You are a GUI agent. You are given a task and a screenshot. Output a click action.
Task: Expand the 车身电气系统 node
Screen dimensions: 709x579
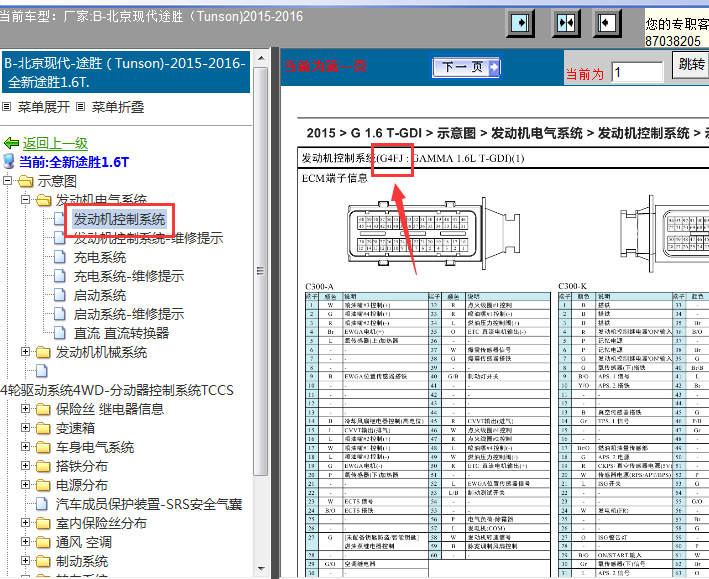26,446
